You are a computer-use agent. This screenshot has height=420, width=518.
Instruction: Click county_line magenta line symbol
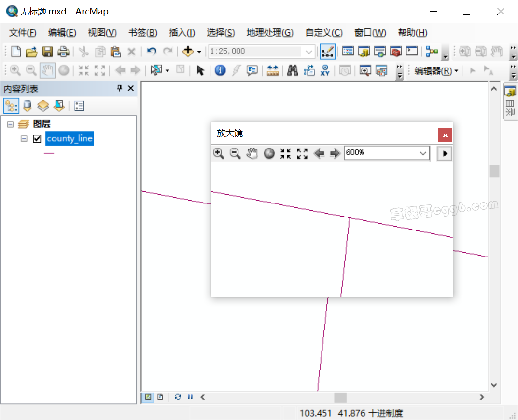(x=49, y=153)
